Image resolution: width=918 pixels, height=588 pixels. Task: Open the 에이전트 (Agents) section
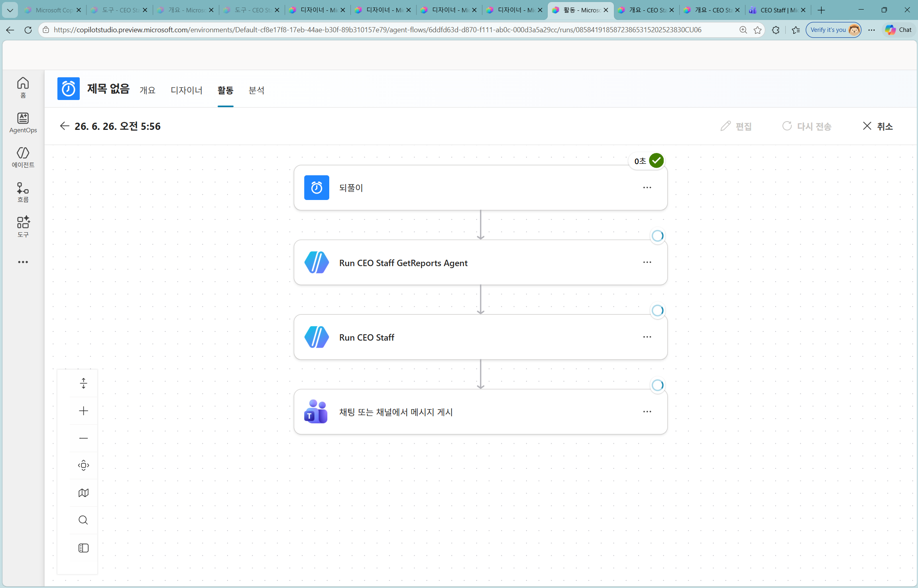23,157
